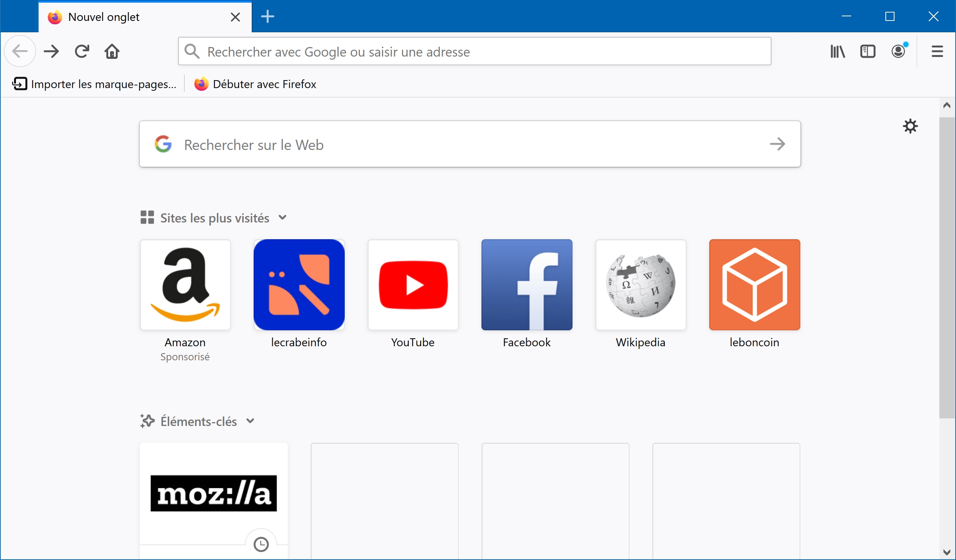Open a new tab with plus button
Screen dimensions: 956x560
point(268,16)
